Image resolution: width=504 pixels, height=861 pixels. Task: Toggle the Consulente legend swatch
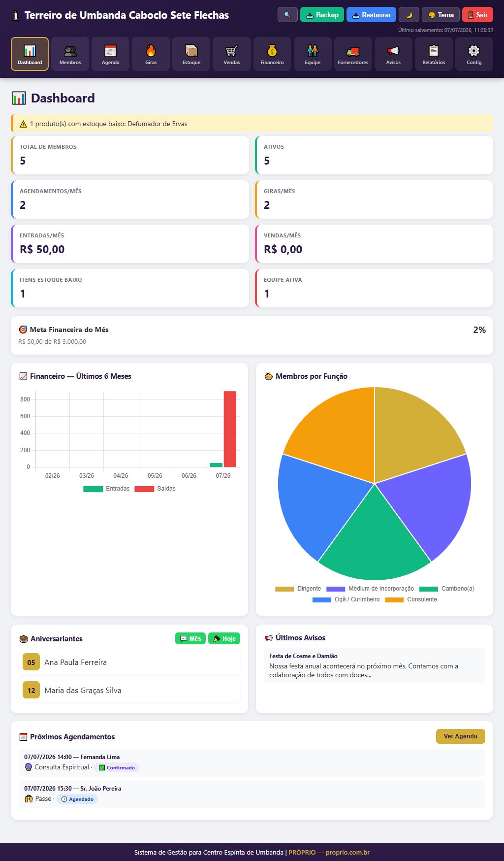pos(394,599)
